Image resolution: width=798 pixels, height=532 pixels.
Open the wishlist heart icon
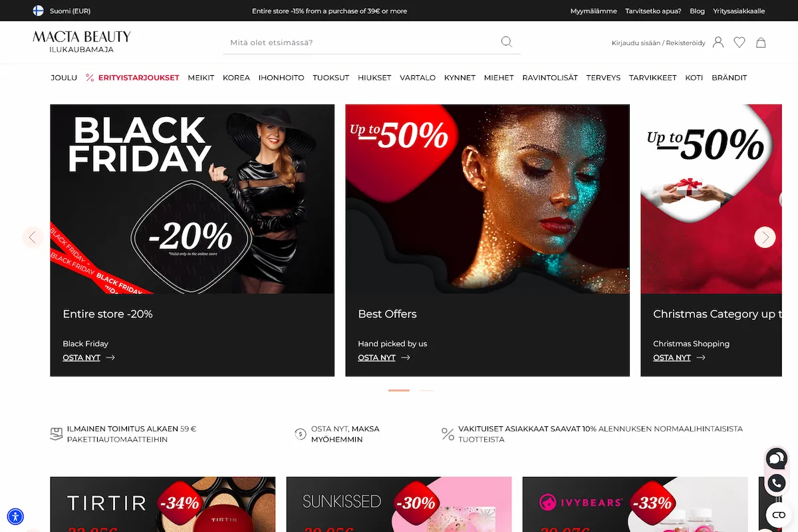point(739,42)
